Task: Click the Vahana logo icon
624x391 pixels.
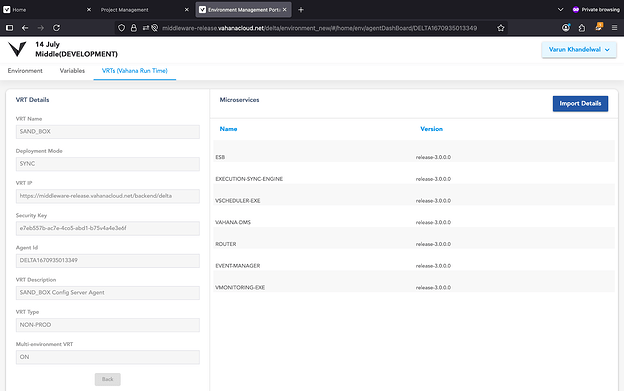Action: (17, 49)
